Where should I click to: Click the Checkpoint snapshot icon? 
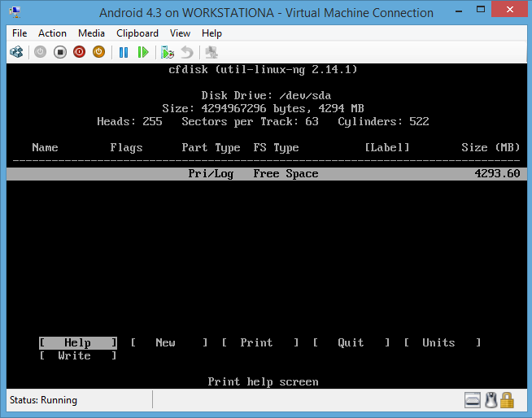click(x=168, y=52)
